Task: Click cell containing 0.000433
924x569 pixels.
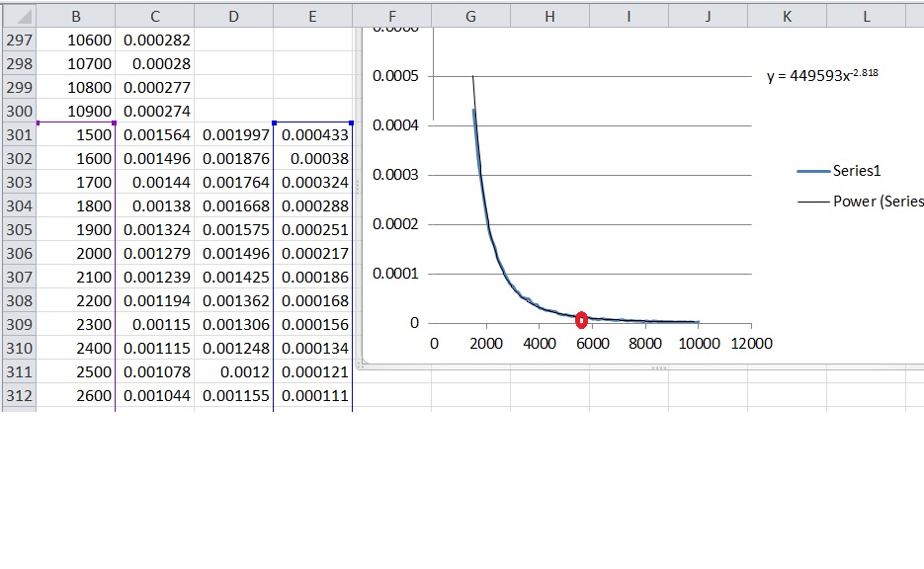Action: (x=313, y=134)
